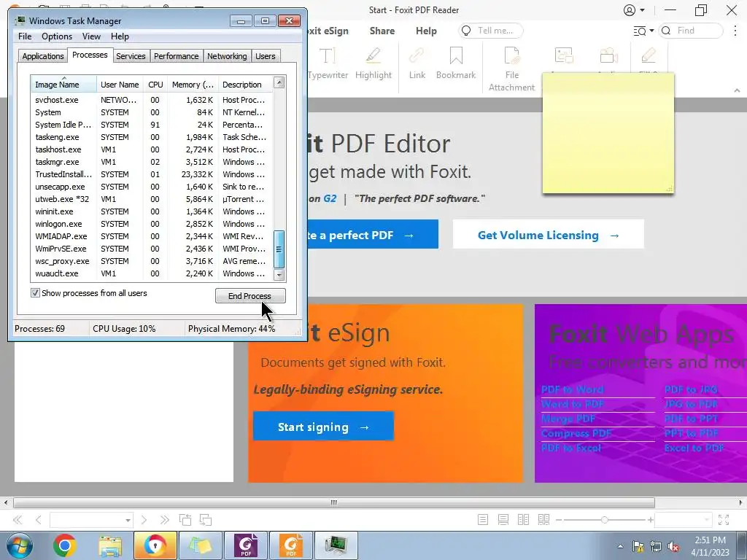Sort processes by CPU column header
The width and height of the screenshot is (747, 560).
click(156, 85)
